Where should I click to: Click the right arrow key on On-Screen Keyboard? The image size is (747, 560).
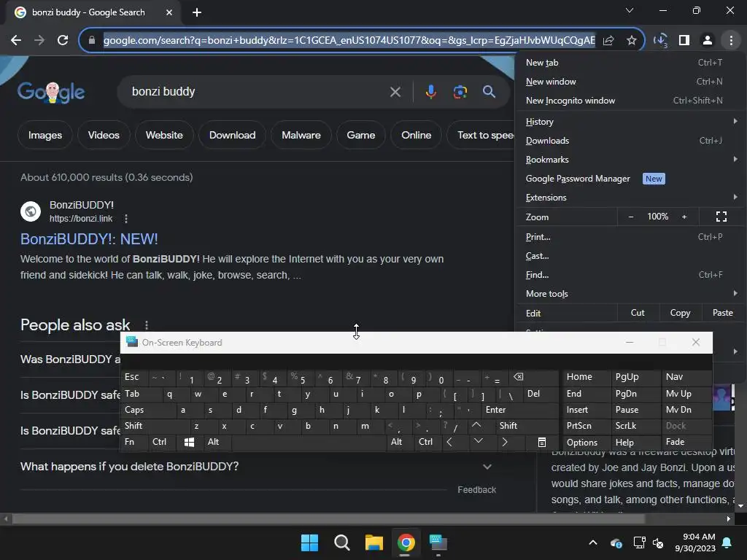pos(505,443)
